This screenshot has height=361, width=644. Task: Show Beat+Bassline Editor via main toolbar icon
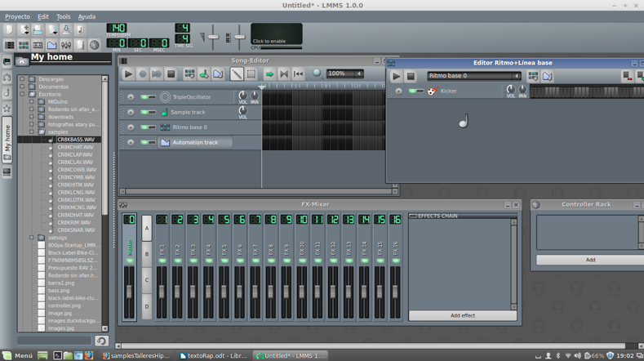[x=24, y=45]
